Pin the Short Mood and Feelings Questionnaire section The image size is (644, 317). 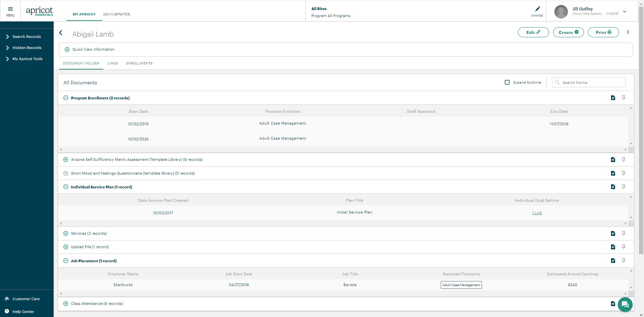pos(624,173)
